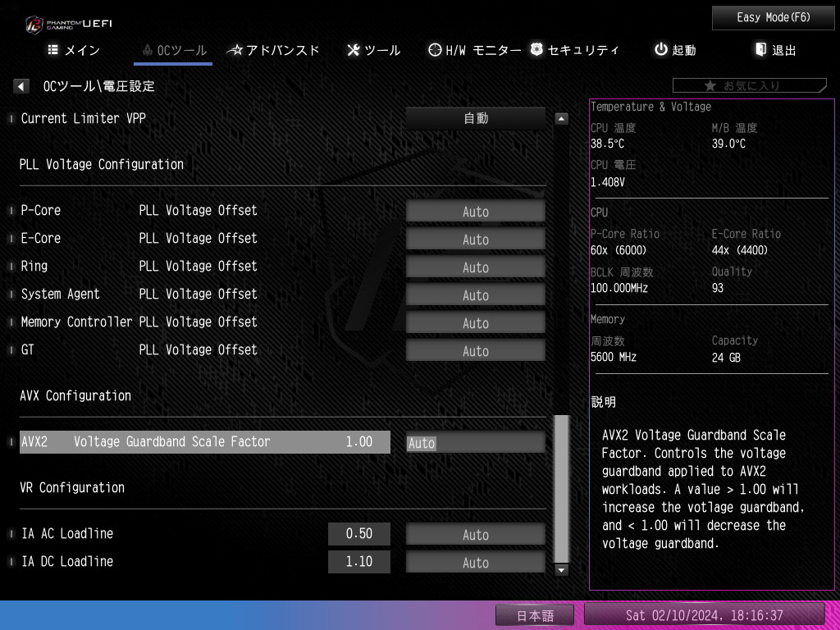The width and height of the screenshot is (840, 630).
Task: Click the IA AC Loadline 0.50 value
Action: [x=359, y=533]
